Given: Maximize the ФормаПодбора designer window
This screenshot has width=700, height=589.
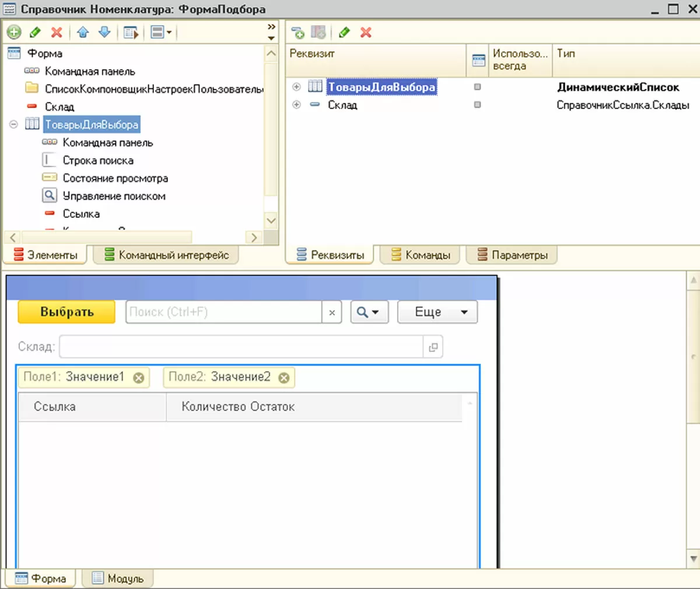Looking at the screenshot, I should (673, 9).
